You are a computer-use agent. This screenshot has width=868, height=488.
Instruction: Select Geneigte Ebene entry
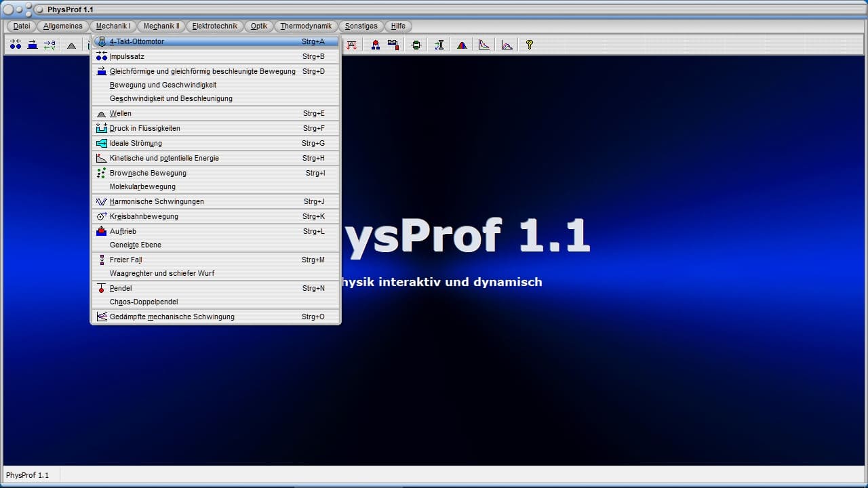(216, 245)
